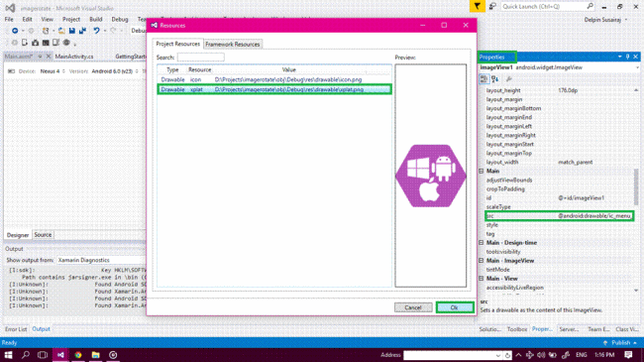Viewport: 644px width, 362px height.
Task: Open File Explorer from the taskbar
Action: click(x=96, y=355)
